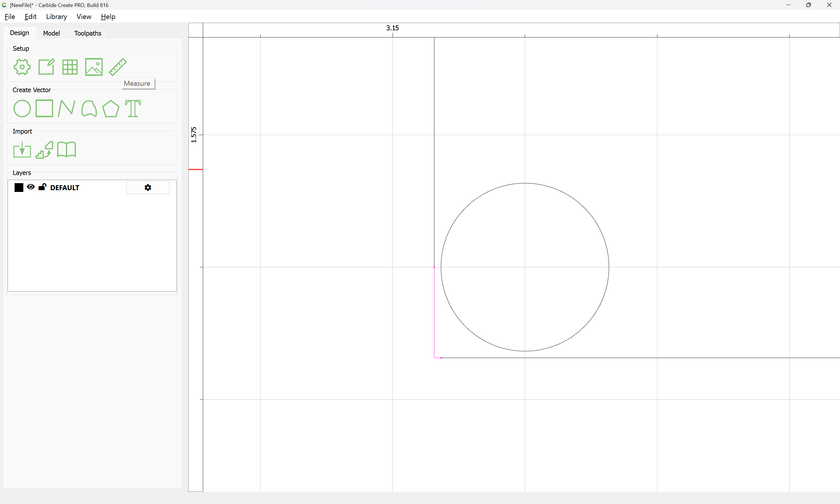Open the Library menu
This screenshot has height=504, width=840.
(56, 17)
